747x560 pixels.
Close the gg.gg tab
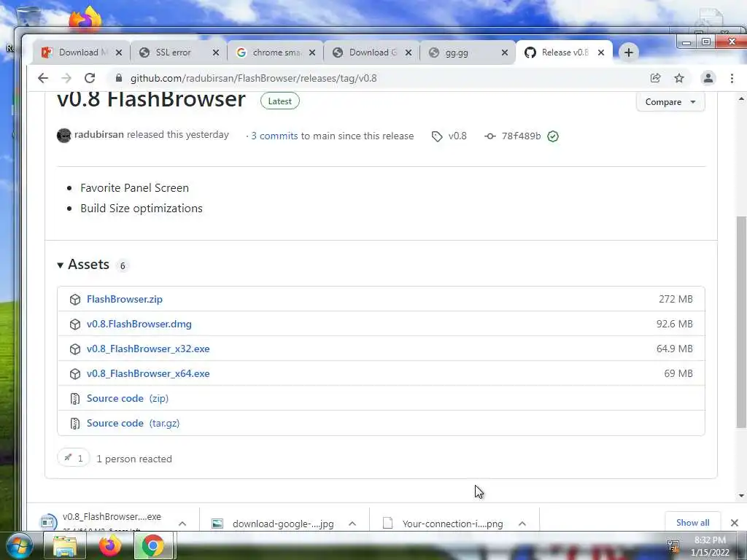(505, 52)
